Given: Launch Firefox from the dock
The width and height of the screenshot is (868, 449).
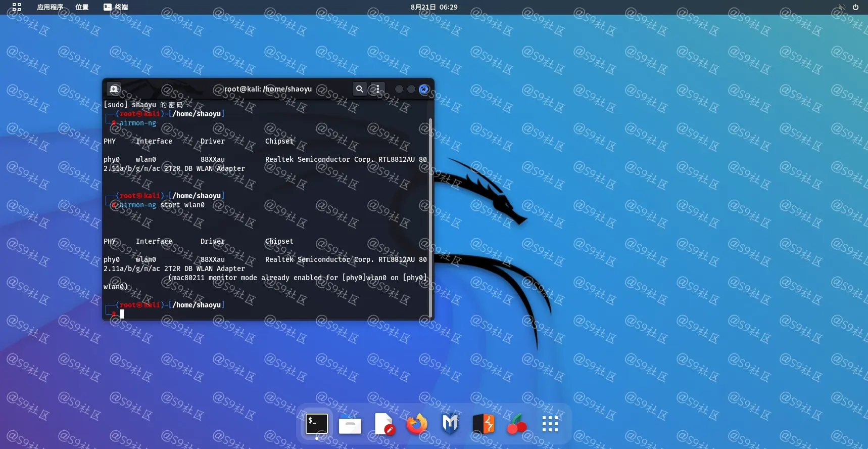Looking at the screenshot, I should (x=417, y=424).
